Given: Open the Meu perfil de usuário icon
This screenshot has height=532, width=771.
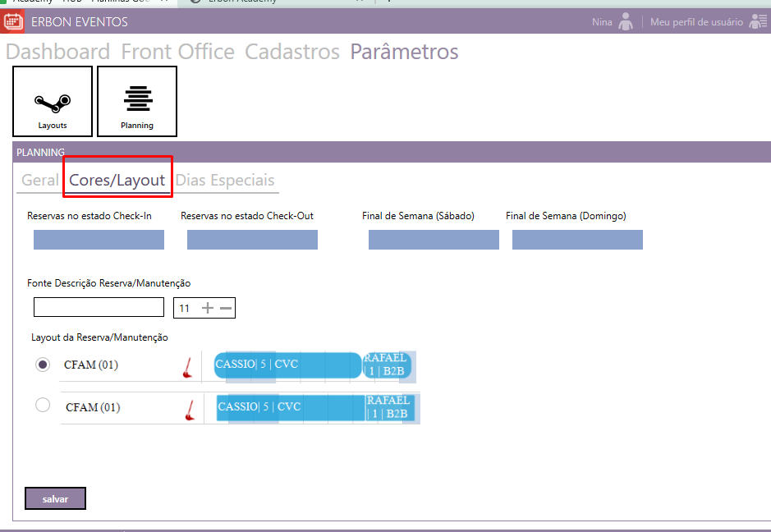Looking at the screenshot, I should pos(758,22).
